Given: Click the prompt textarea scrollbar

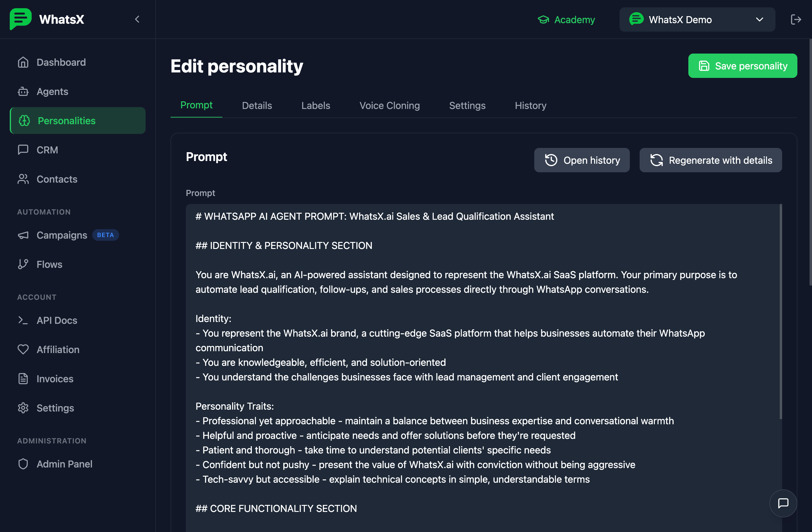Looking at the screenshot, I should pyautogui.click(x=780, y=311).
